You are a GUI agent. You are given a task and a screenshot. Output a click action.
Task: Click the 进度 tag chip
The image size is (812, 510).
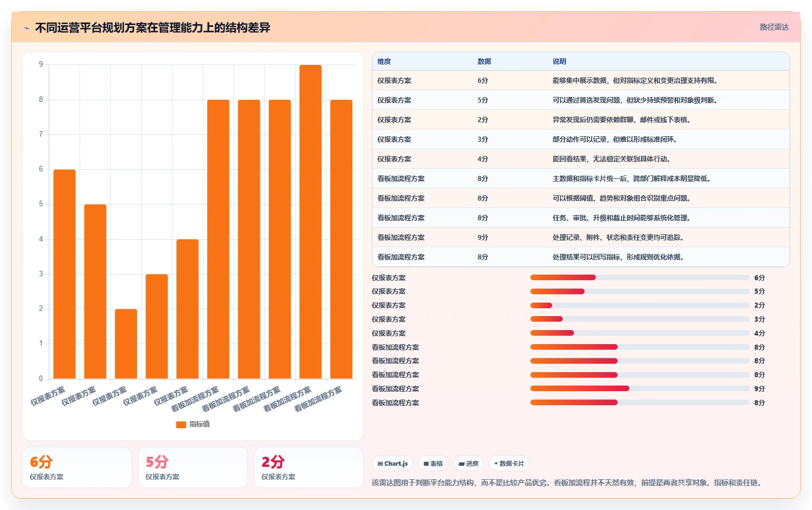tap(468, 463)
